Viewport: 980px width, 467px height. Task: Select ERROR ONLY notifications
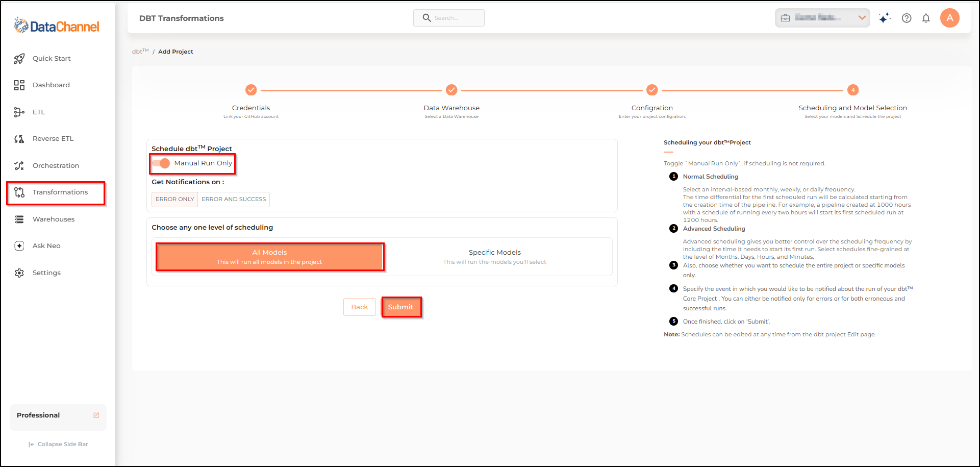pyautogui.click(x=175, y=200)
